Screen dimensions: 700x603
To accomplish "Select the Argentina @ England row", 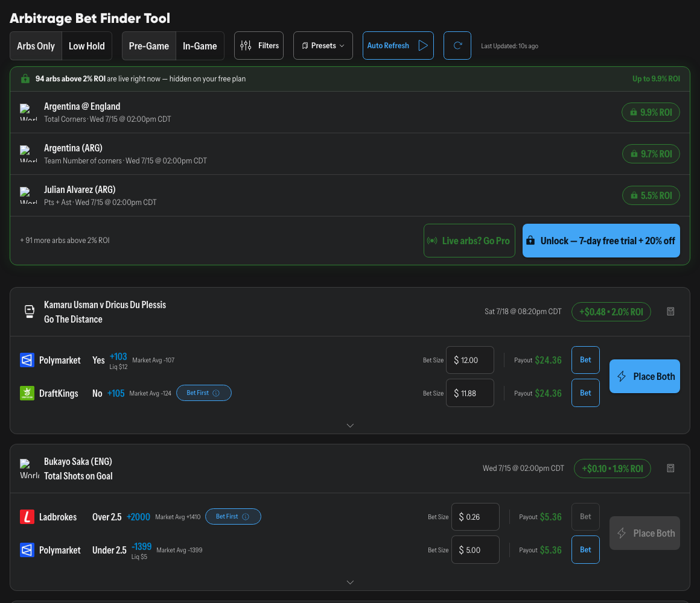I will point(350,112).
